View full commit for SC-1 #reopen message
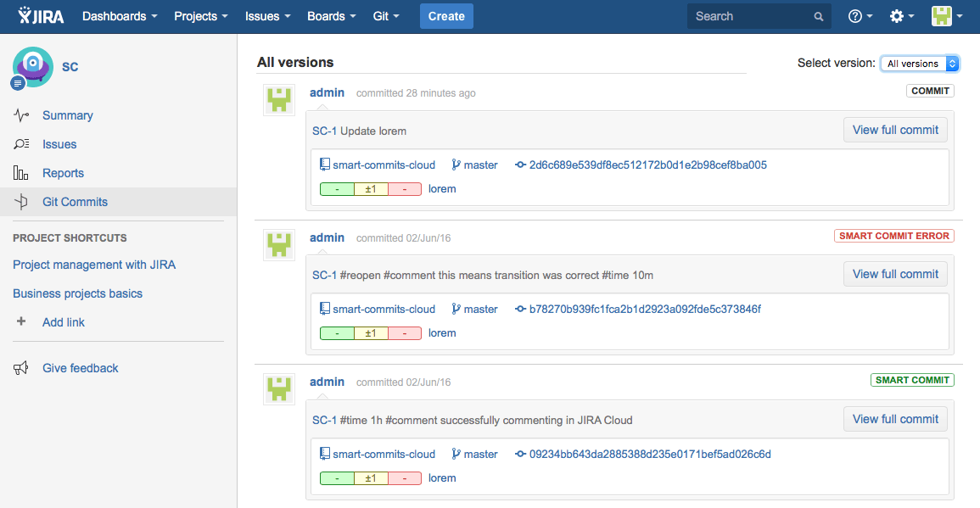The height and width of the screenshot is (508, 980). click(895, 274)
